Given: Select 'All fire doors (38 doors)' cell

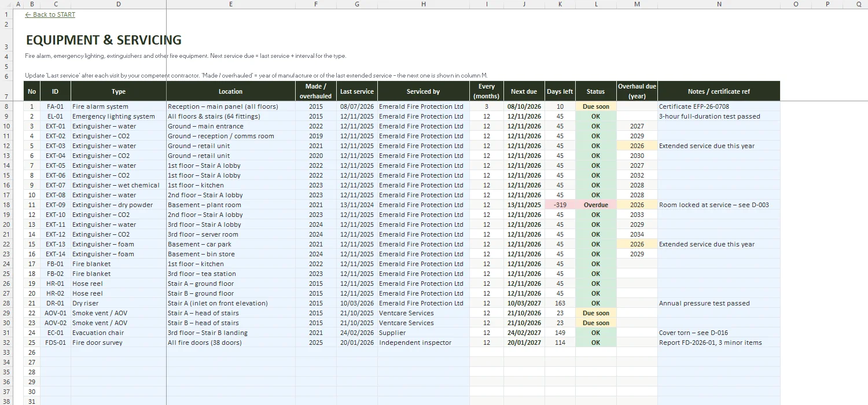Looking at the screenshot, I should point(231,343).
